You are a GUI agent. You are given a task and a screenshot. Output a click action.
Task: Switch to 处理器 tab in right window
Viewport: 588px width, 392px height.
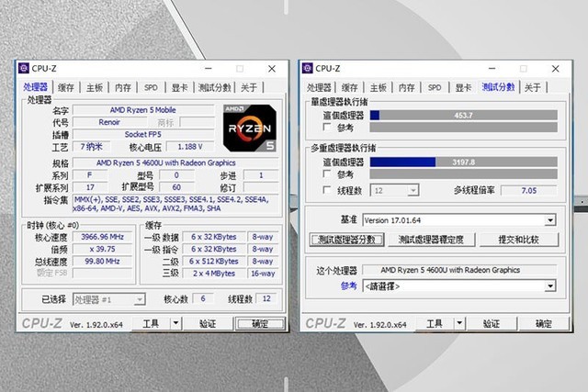(x=319, y=88)
